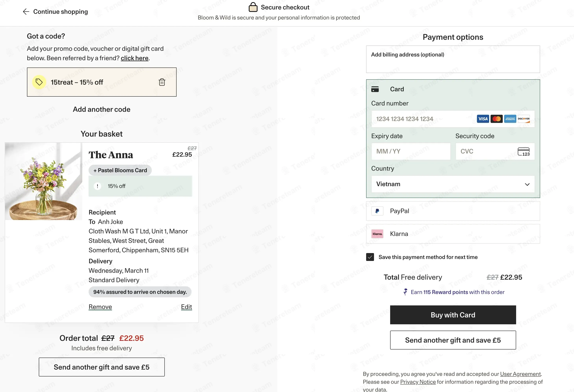Click the Got a code? heading
This screenshot has height=392, width=574.
pos(46,36)
